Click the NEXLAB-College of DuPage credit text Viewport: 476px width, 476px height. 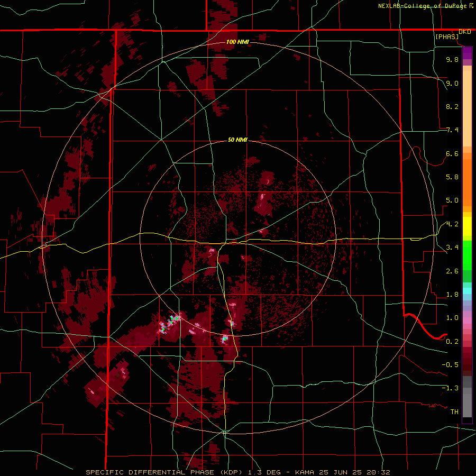point(422,6)
